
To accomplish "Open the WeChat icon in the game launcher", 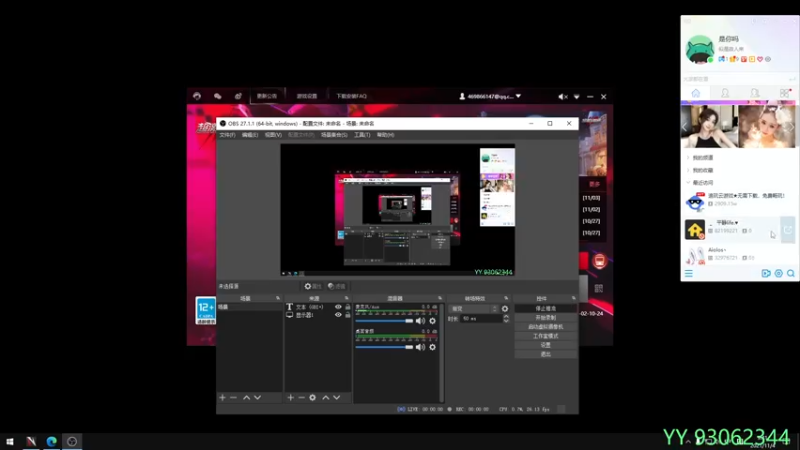I will (x=218, y=96).
